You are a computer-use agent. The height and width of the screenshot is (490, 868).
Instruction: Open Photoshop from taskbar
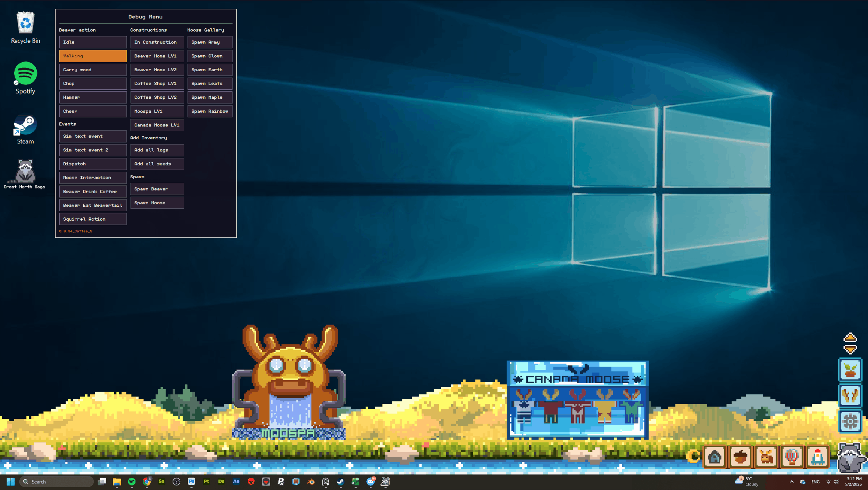tap(191, 482)
